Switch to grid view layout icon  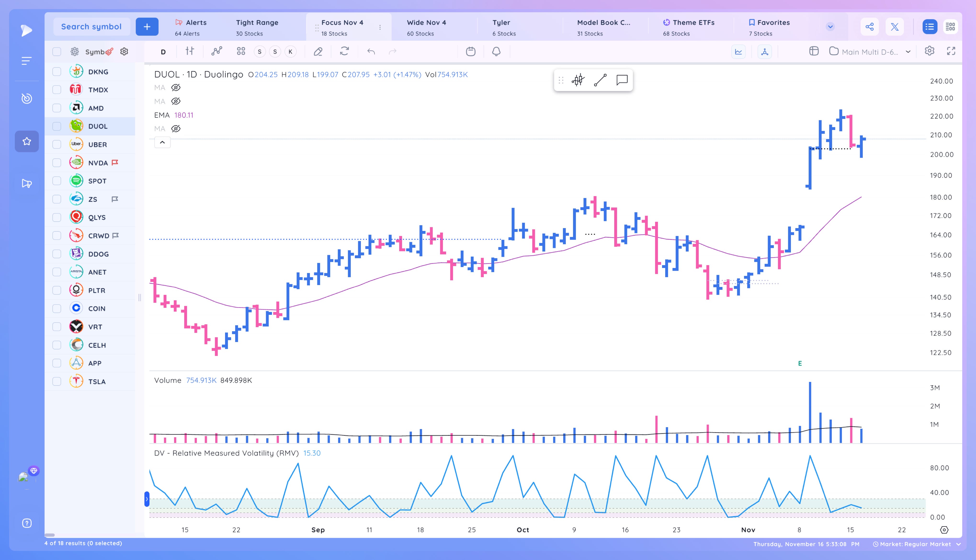click(x=950, y=27)
